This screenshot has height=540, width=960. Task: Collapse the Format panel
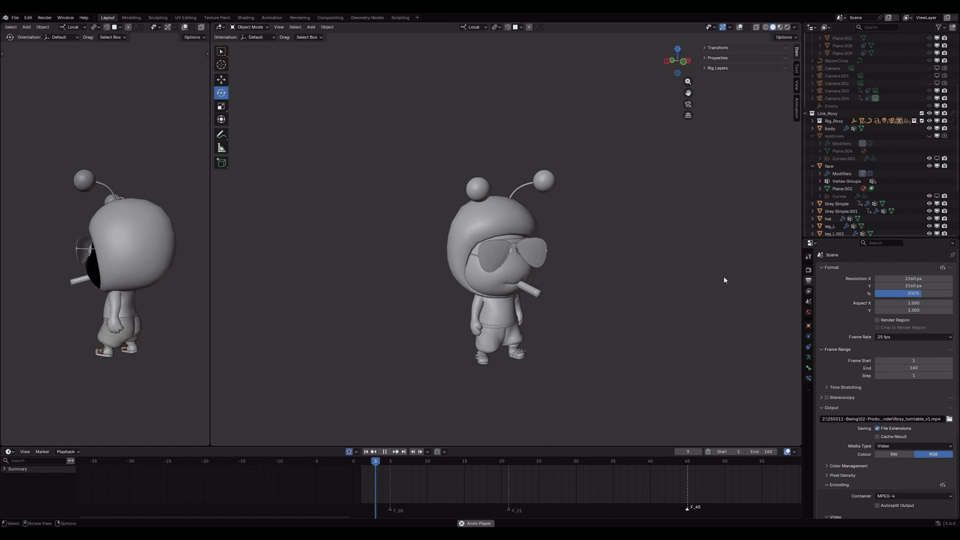click(829, 268)
